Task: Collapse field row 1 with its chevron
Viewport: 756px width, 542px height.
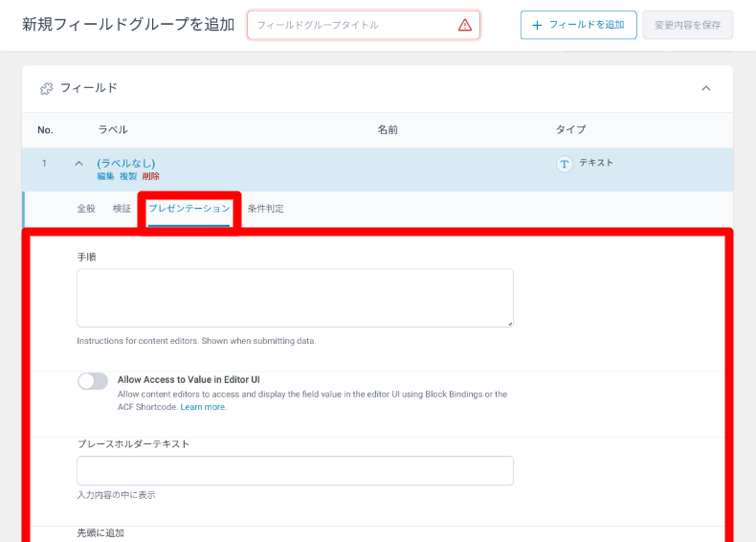Action: click(78, 164)
